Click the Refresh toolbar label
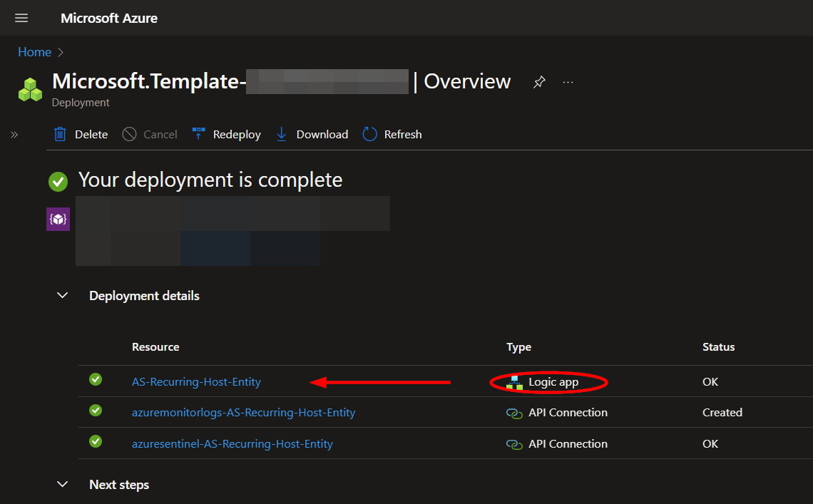Viewport: 813px width, 504px height. pos(403,134)
